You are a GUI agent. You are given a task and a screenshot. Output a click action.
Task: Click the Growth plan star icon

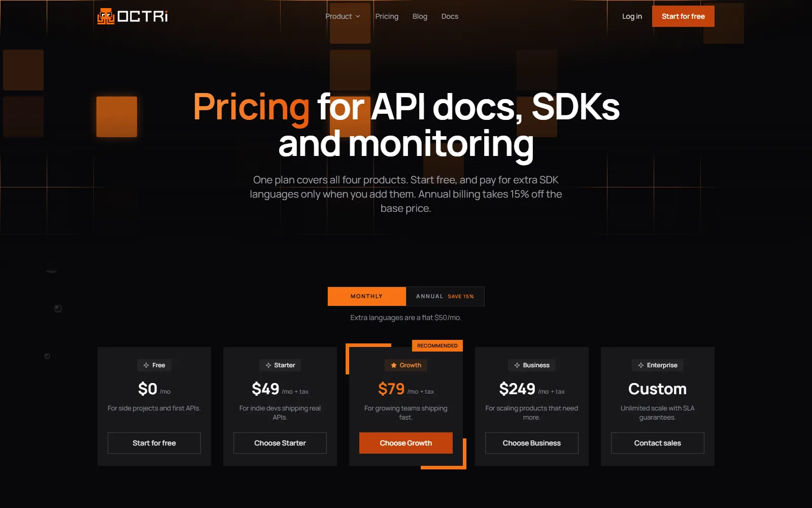click(394, 365)
